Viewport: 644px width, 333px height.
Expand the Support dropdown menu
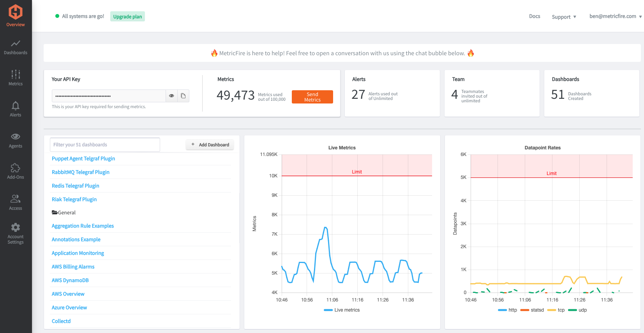click(x=564, y=17)
